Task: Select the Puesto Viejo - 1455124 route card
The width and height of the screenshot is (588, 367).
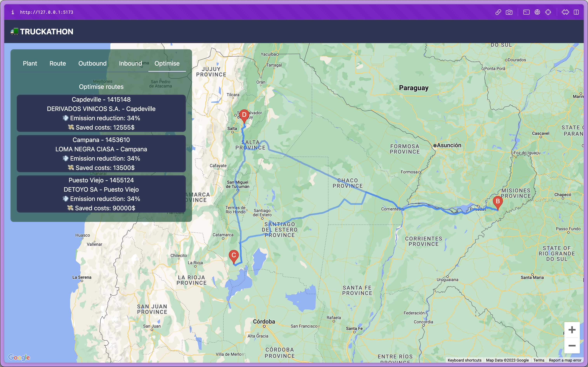Action: [x=101, y=194]
